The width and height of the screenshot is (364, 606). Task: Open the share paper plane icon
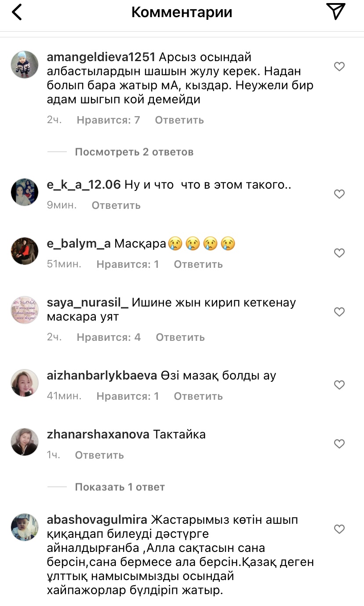pyautogui.click(x=335, y=11)
